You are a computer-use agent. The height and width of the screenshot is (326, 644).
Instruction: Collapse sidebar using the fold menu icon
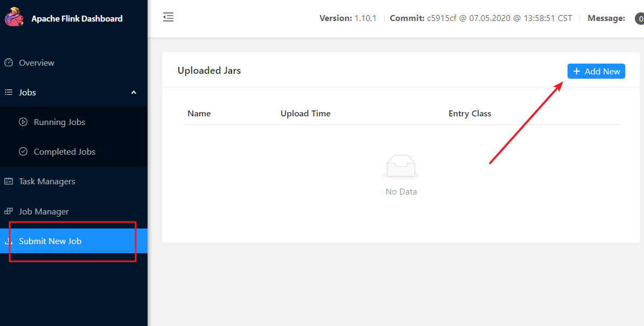[168, 17]
